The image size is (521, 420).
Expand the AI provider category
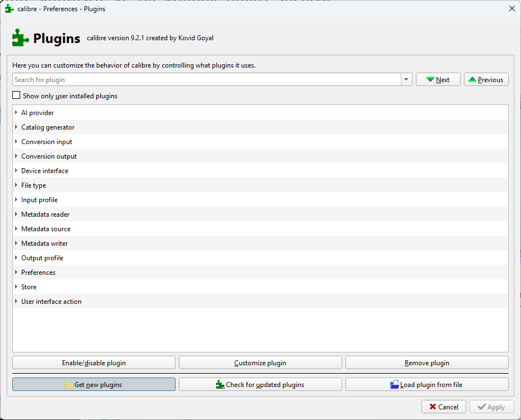click(16, 113)
